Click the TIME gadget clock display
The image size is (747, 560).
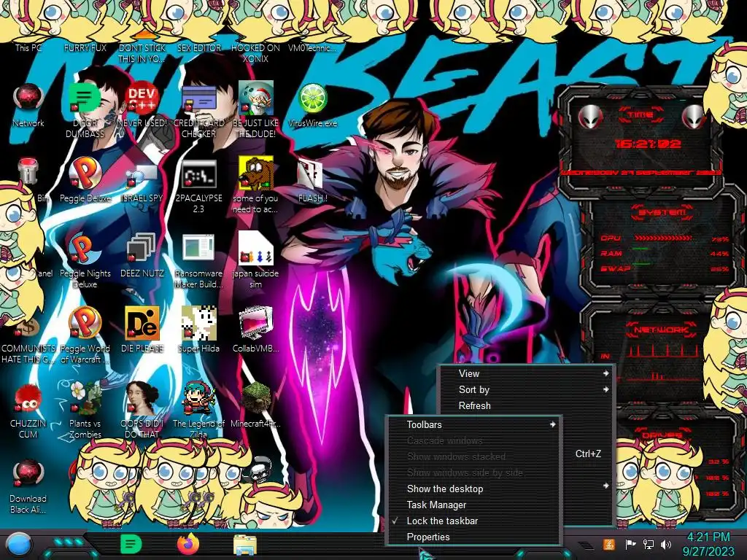[x=648, y=144]
